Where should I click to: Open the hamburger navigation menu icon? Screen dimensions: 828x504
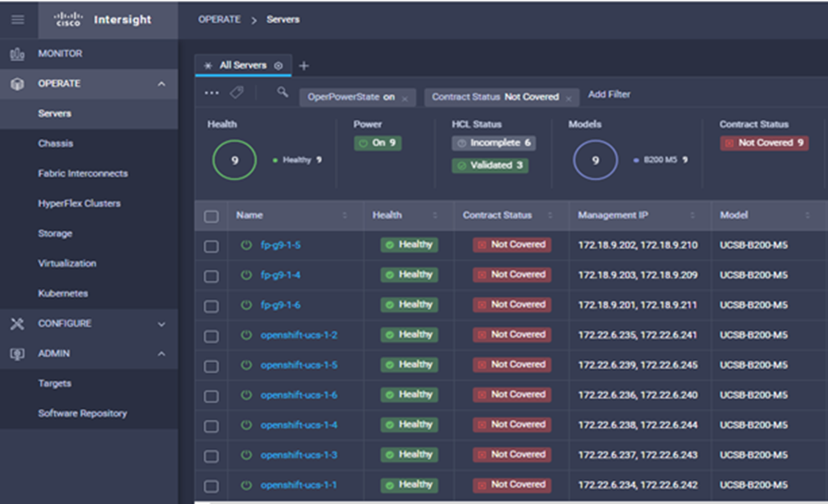17,20
